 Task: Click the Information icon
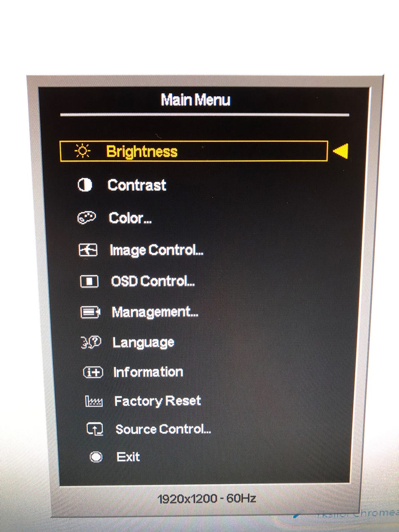point(93,372)
